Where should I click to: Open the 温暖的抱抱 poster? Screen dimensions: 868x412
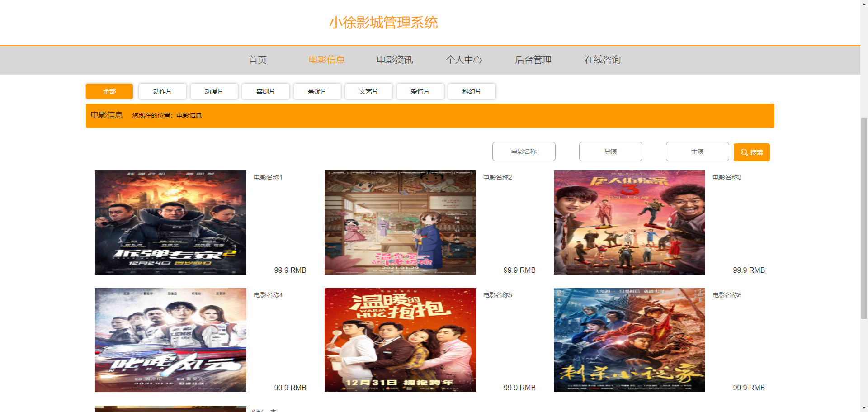click(x=400, y=340)
